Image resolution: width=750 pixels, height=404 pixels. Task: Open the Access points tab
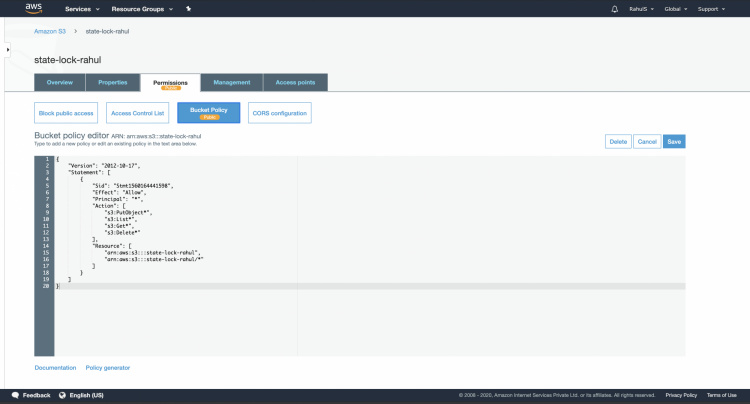(x=295, y=82)
